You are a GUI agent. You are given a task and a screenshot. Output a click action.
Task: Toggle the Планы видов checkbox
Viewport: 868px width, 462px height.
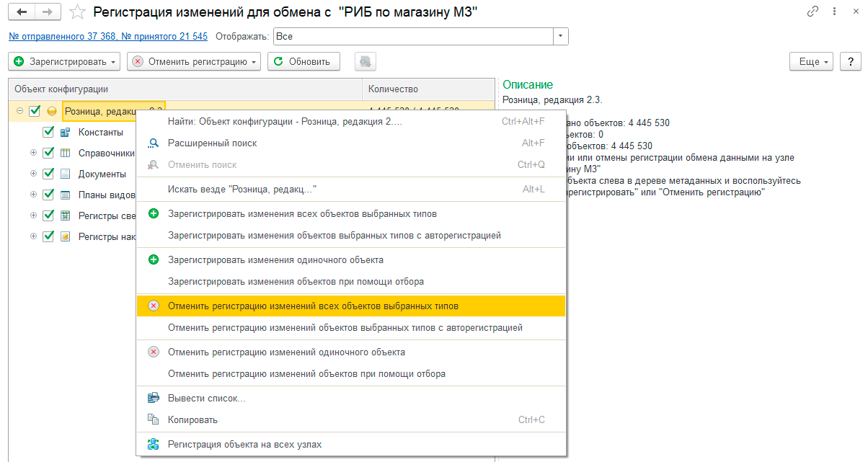coord(48,195)
